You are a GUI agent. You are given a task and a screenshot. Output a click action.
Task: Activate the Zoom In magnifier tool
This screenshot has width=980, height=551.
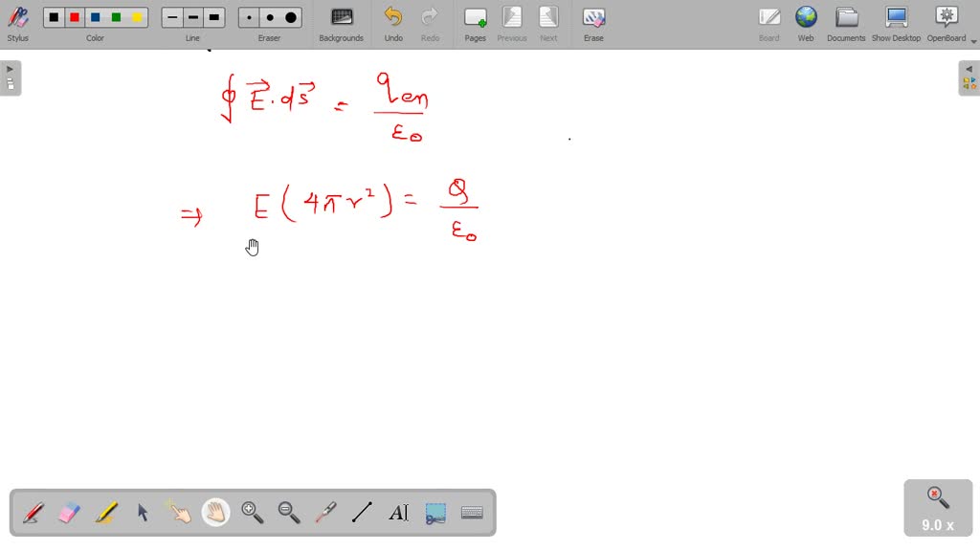pyautogui.click(x=252, y=512)
